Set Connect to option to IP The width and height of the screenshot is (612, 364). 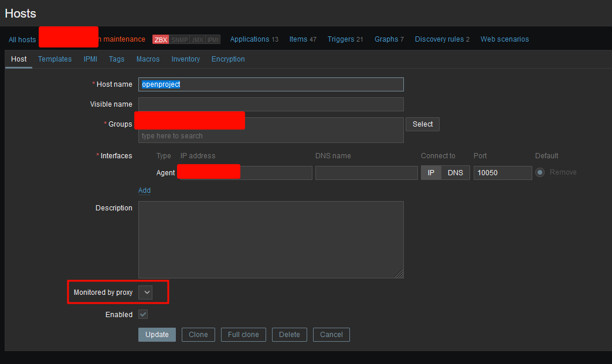click(x=431, y=173)
